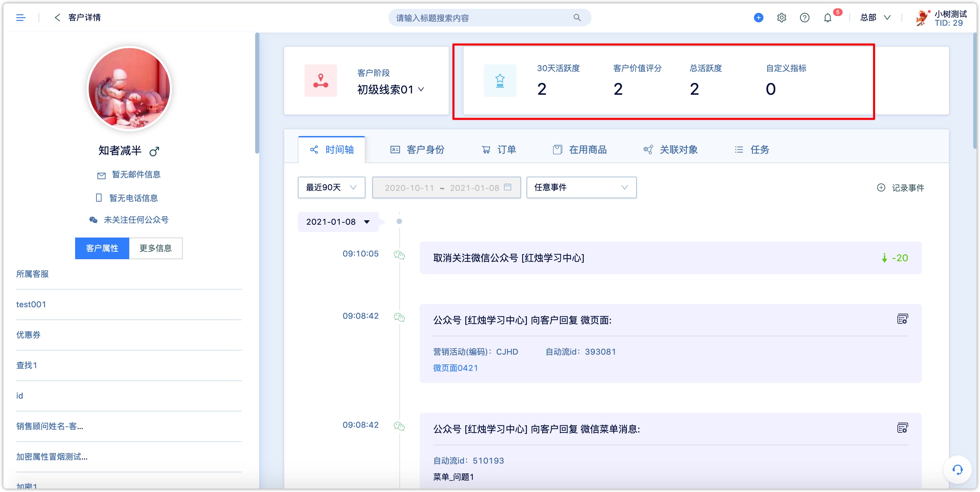The height and width of the screenshot is (492, 980).
Task: Go back using the arrow beside 客户详情
Action: tap(58, 18)
